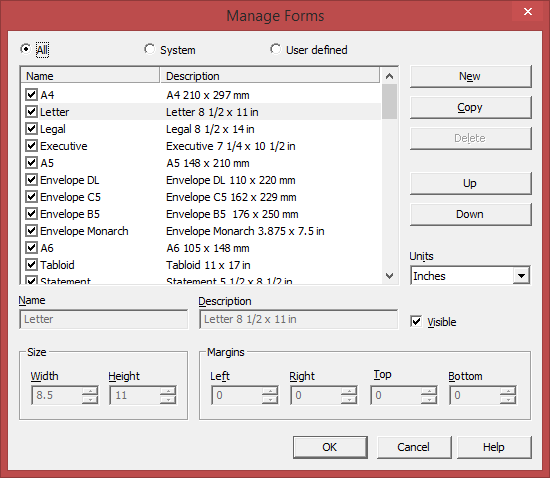
Task: Uncheck the Envelope B5 checkbox
Action: [32, 214]
